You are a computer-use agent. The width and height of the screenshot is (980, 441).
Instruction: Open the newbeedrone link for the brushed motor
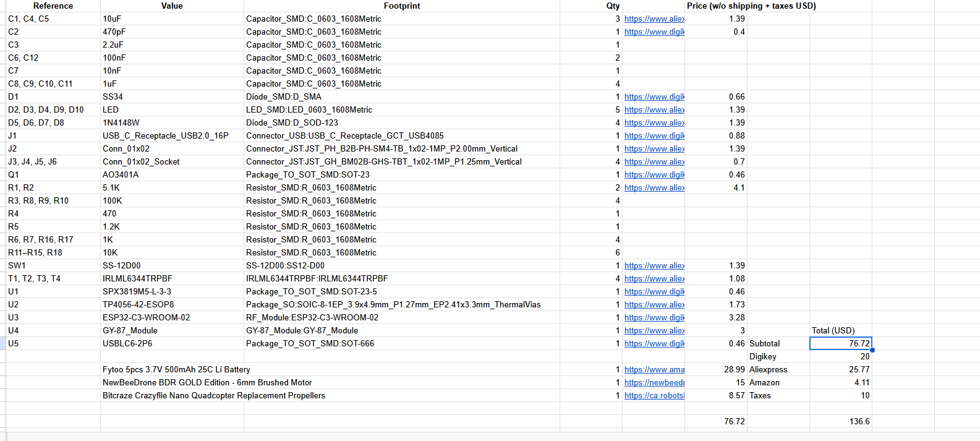pos(654,383)
